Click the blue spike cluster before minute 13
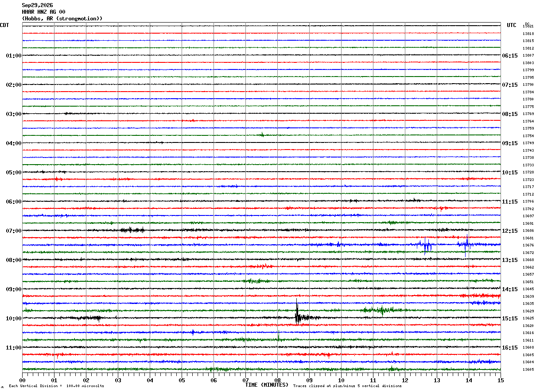This screenshot has width=536, height=392. (425, 245)
